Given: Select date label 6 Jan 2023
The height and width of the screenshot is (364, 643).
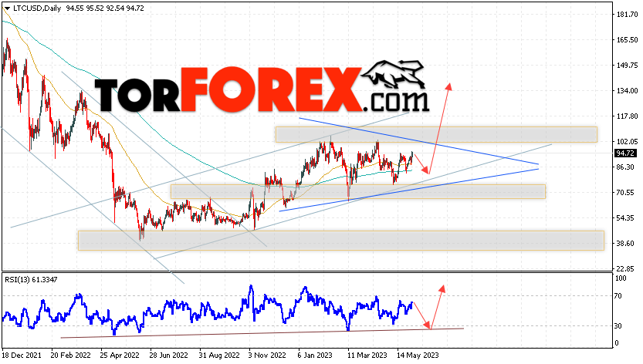Looking at the screenshot, I should 315,356.
